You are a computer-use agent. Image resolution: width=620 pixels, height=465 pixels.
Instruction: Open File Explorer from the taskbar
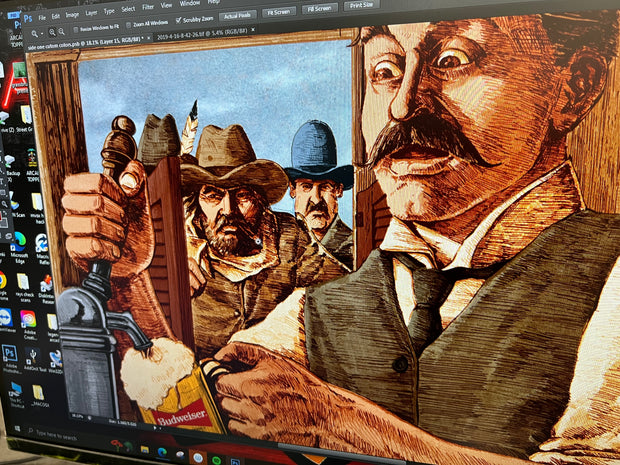(145, 450)
